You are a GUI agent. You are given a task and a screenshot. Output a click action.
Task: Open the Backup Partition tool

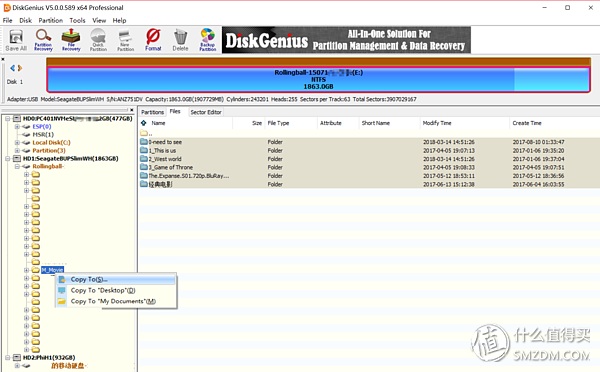[207, 40]
